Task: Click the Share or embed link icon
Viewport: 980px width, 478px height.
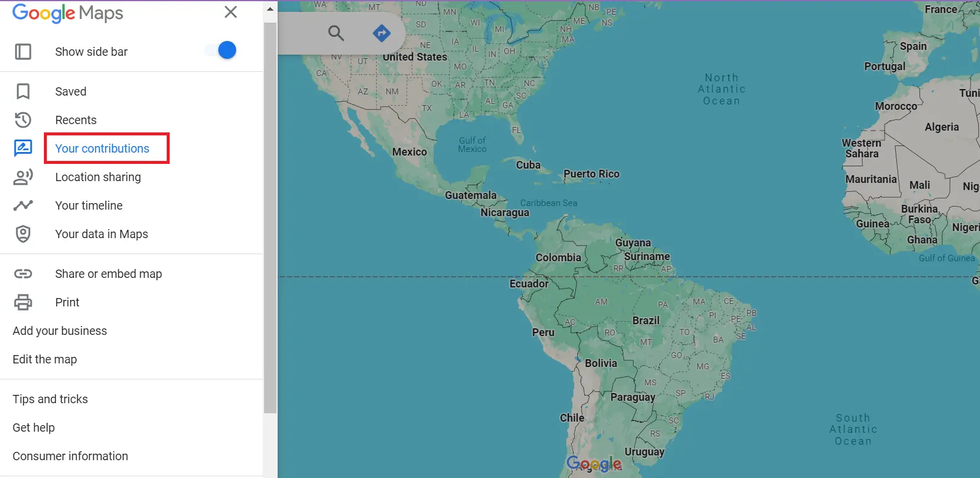Action: click(23, 274)
